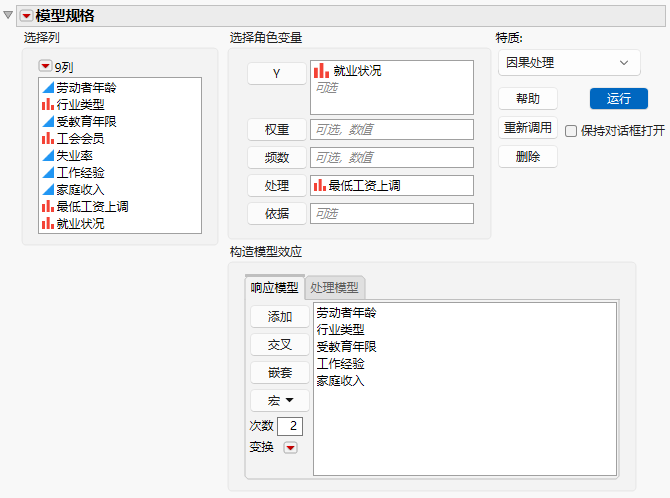Click the 添加 effects button
670x498 pixels.
[x=279, y=316]
